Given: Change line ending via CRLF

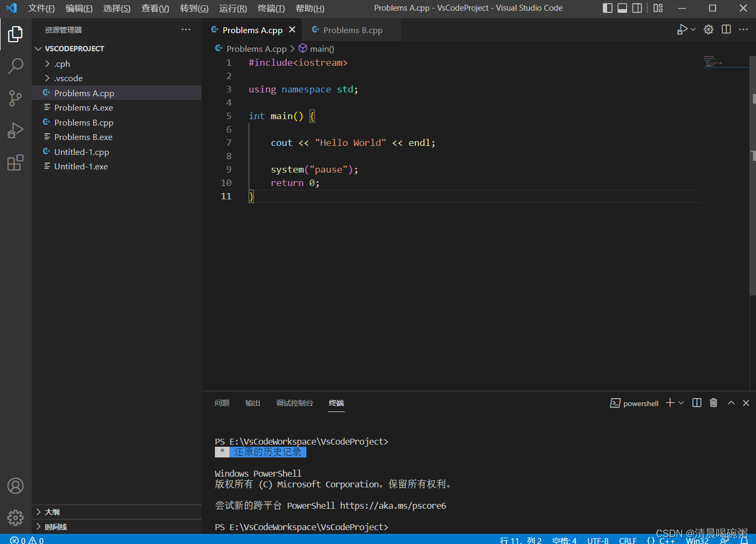Looking at the screenshot, I should [x=628, y=540].
